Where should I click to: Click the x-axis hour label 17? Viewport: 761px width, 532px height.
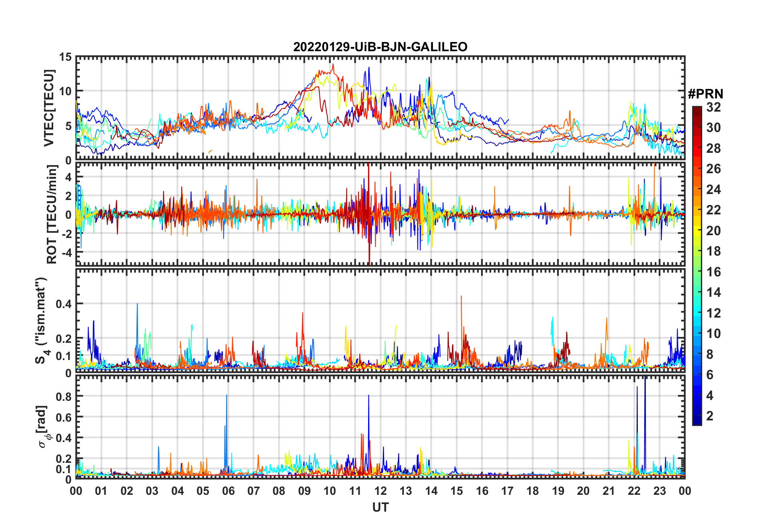tap(507, 491)
